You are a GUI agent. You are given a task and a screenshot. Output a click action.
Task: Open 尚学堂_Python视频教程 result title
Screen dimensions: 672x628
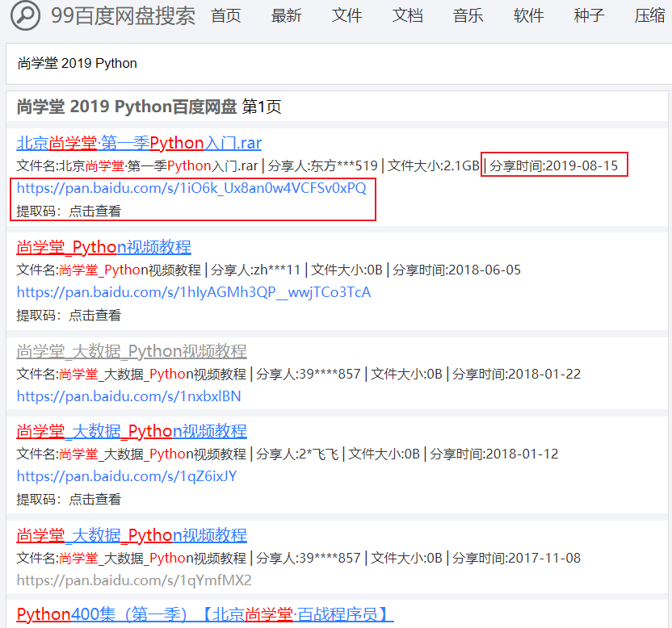click(x=106, y=248)
